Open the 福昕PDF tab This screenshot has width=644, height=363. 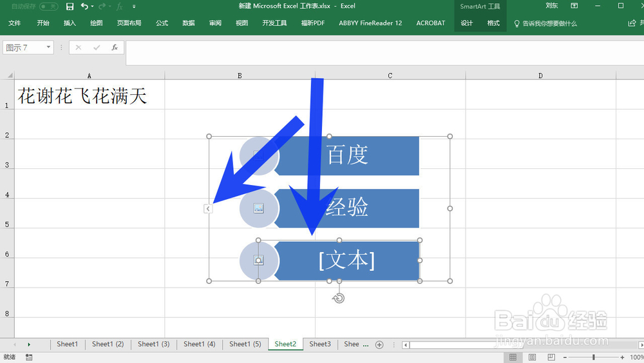(313, 23)
